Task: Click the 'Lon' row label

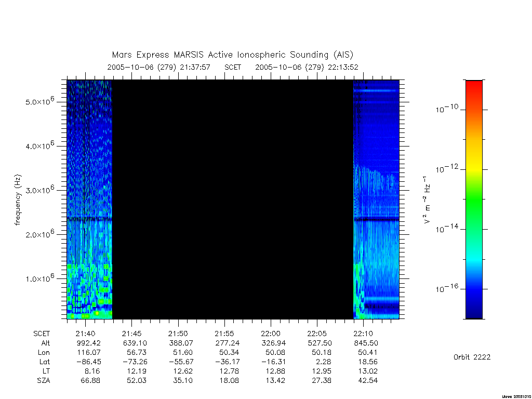Action: point(44,353)
